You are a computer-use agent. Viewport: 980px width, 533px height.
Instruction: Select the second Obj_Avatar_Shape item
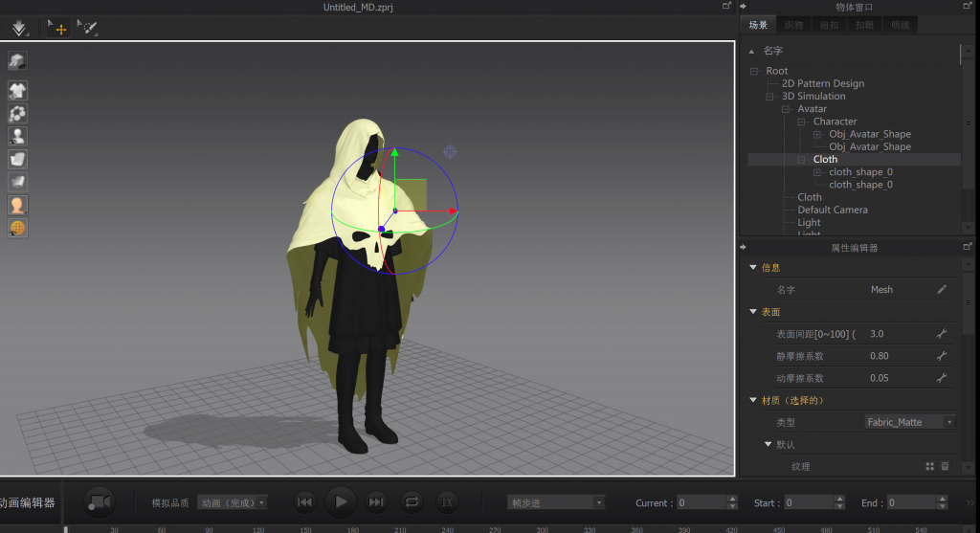(x=869, y=146)
